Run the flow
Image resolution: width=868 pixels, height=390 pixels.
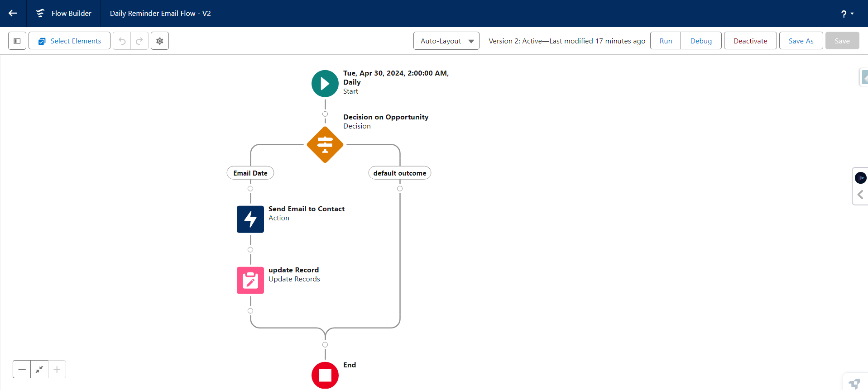[665, 41]
